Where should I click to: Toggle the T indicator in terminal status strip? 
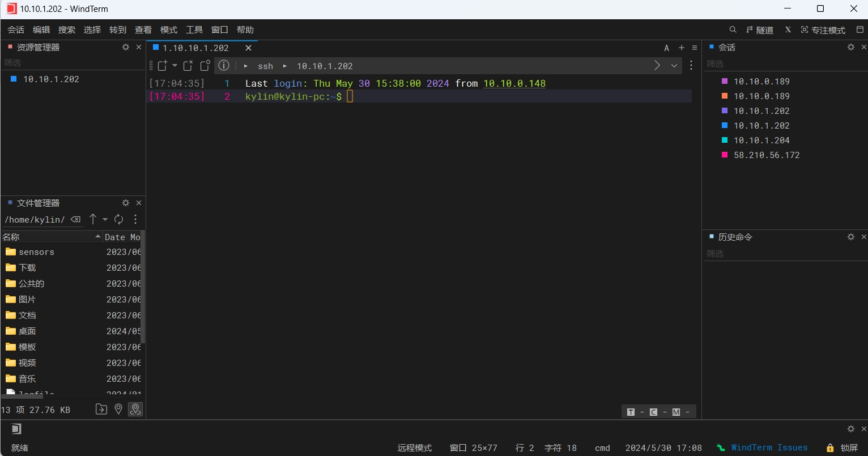(x=631, y=412)
